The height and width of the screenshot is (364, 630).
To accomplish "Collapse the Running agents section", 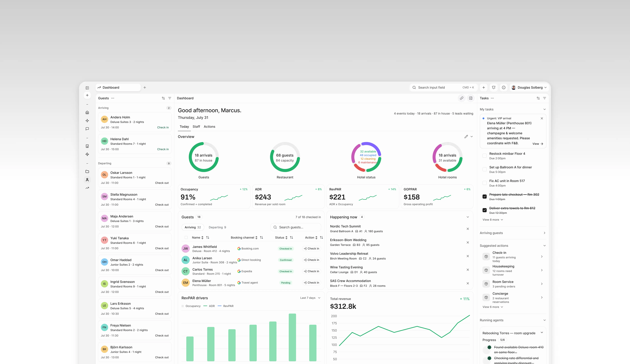I will point(545,320).
